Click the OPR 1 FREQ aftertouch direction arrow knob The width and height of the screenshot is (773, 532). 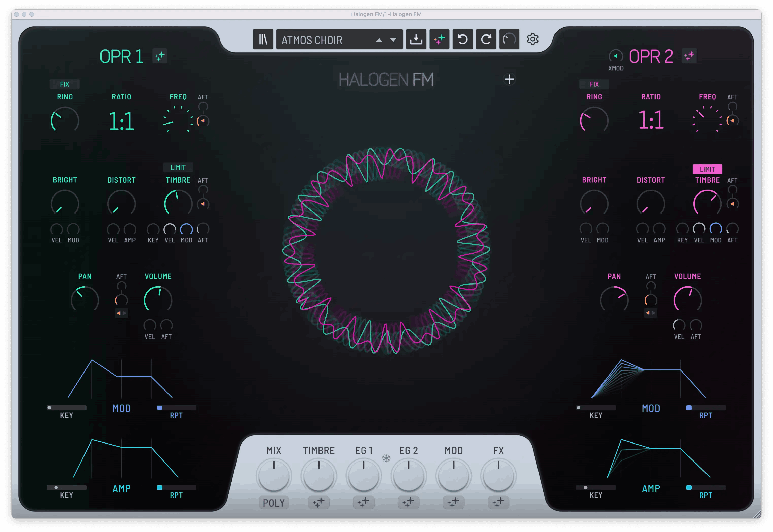click(203, 121)
